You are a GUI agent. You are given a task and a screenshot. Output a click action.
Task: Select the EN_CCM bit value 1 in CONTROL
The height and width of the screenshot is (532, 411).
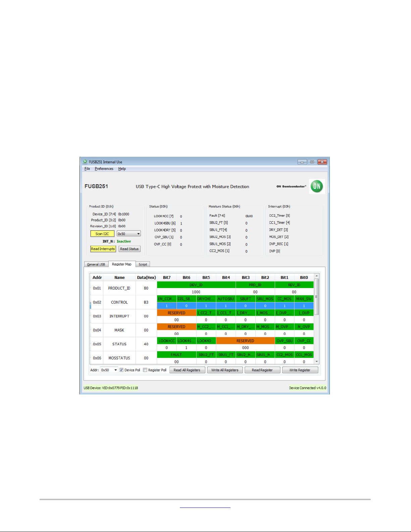point(167,306)
